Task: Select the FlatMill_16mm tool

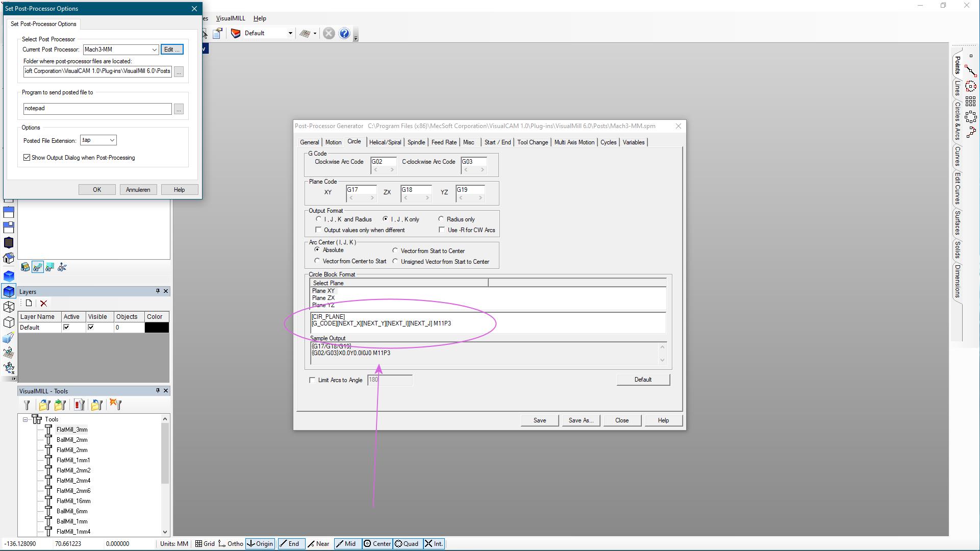Action: 73,501
